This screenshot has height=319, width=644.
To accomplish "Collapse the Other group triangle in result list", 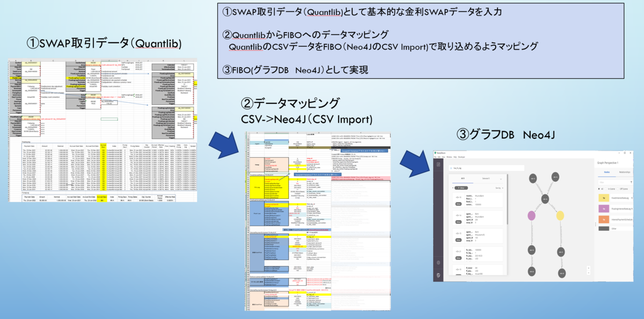I will [453, 188].
